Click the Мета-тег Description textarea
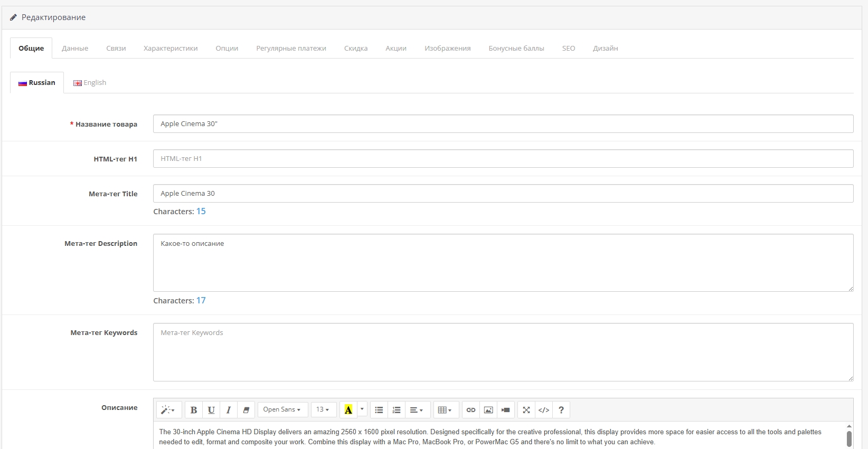 (x=503, y=263)
